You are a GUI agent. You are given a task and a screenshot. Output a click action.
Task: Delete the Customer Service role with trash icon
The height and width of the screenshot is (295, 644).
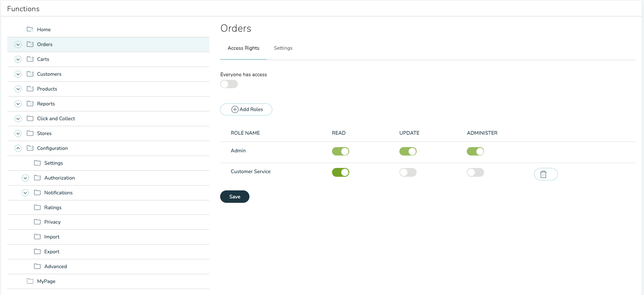[x=545, y=174]
